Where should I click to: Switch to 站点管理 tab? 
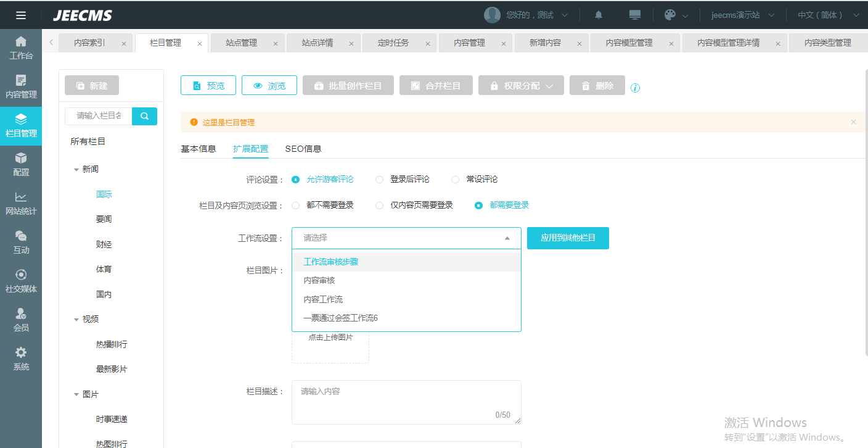(x=241, y=43)
